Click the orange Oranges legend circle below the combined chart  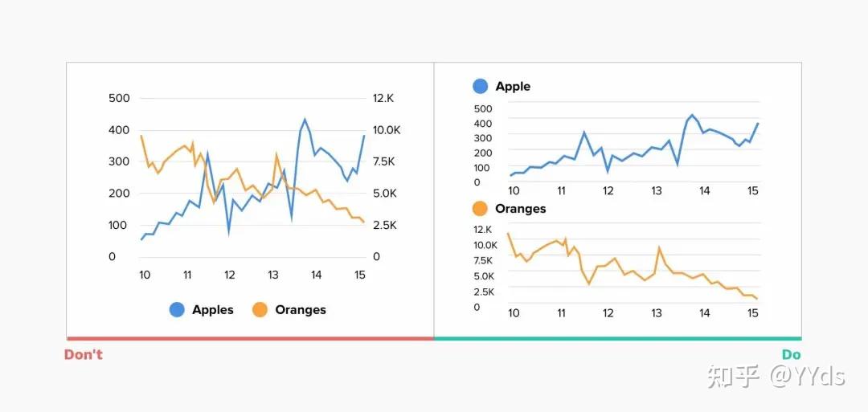pyautogui.click(x=260, y=310)
